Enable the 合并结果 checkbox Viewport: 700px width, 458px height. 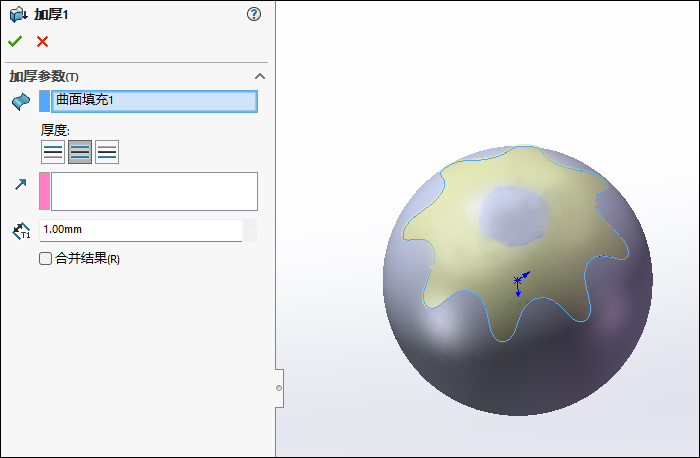[x=45, y=259]
